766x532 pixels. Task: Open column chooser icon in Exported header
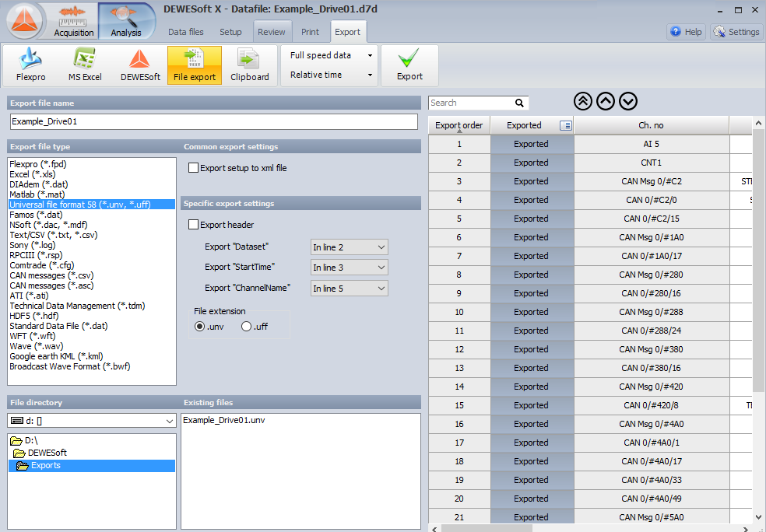point(566,125)
